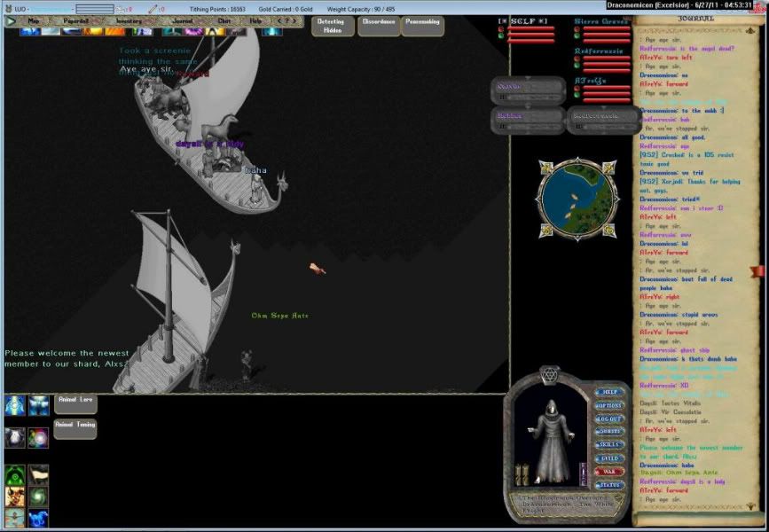Click the 'Tithing Points' readout in top bar
This screenshot has width=769, height=532.
click(x=217, y=9)
